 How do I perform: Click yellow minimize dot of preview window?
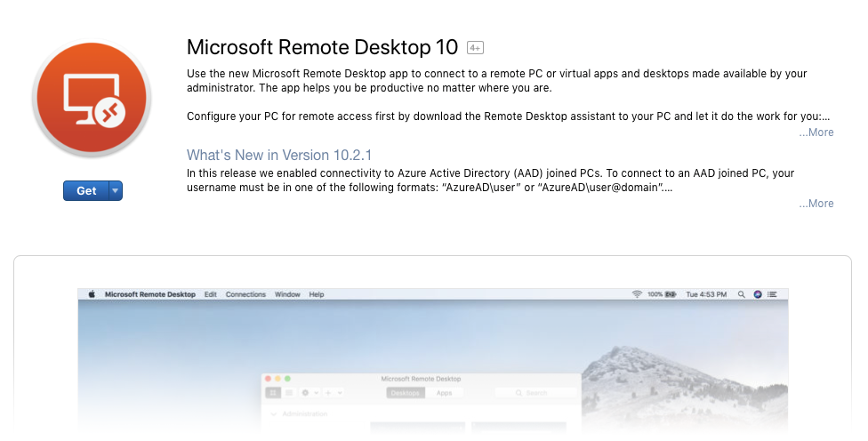tap(277, 379)
